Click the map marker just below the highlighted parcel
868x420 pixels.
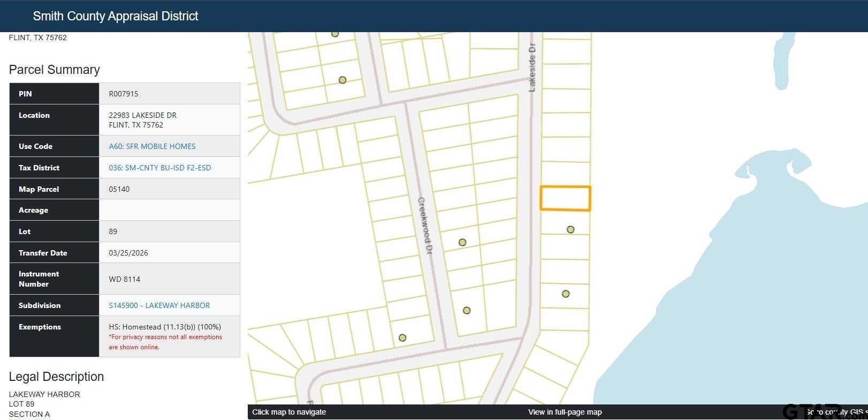point(570,229)
